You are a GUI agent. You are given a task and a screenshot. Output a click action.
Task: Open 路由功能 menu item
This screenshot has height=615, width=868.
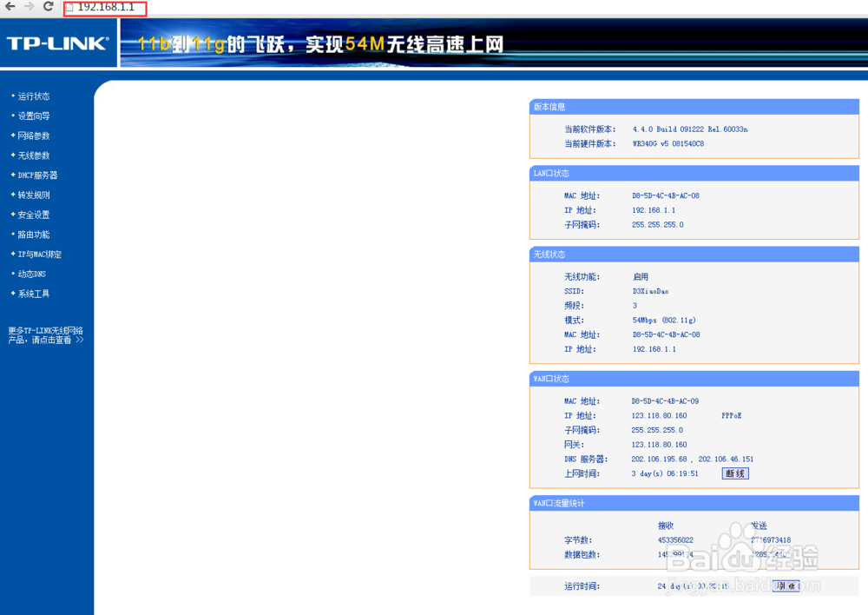pyautogui.click(x=34, y=235)
